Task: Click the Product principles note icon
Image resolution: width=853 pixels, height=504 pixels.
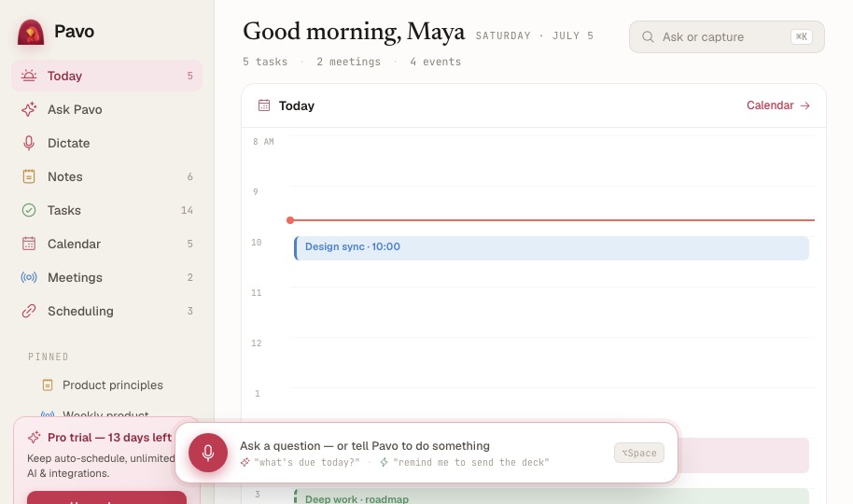Action: click(48, 385)
